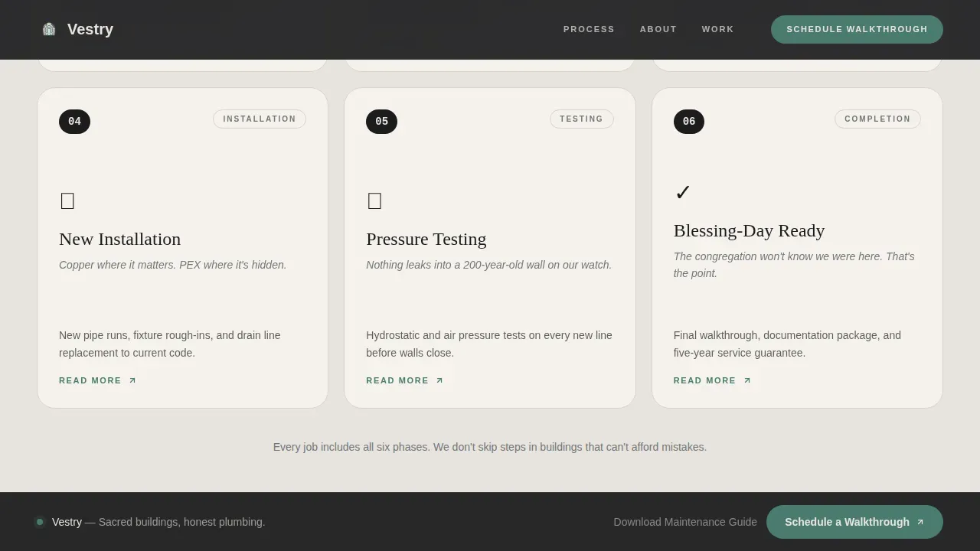Click the New Installation card icon

pos(67,201)
